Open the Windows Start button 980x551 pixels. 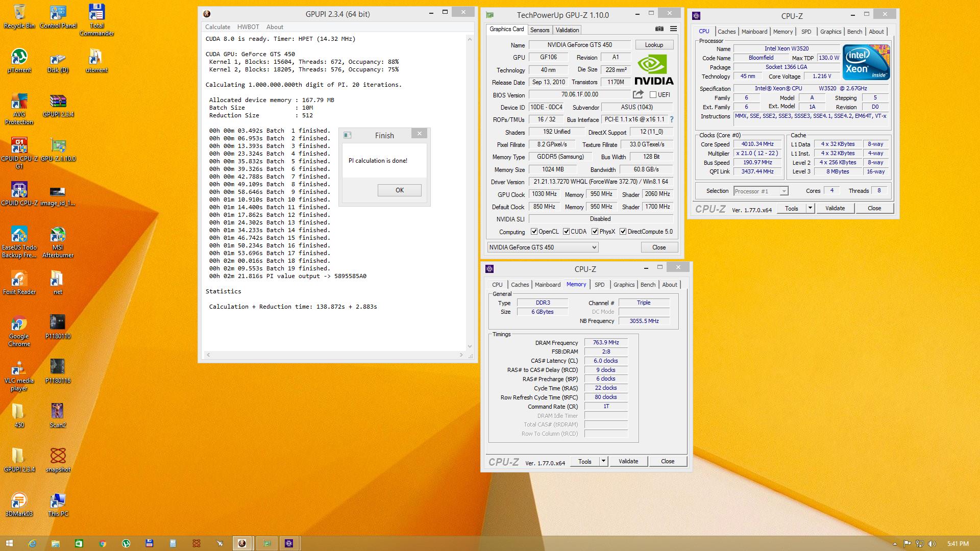(9, 543)
